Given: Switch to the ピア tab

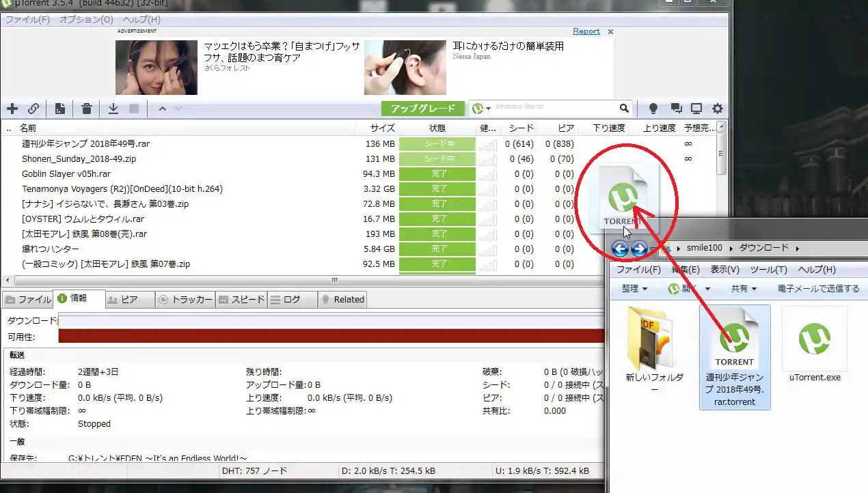Looking at the screenshot, I should tap(130, 300).
